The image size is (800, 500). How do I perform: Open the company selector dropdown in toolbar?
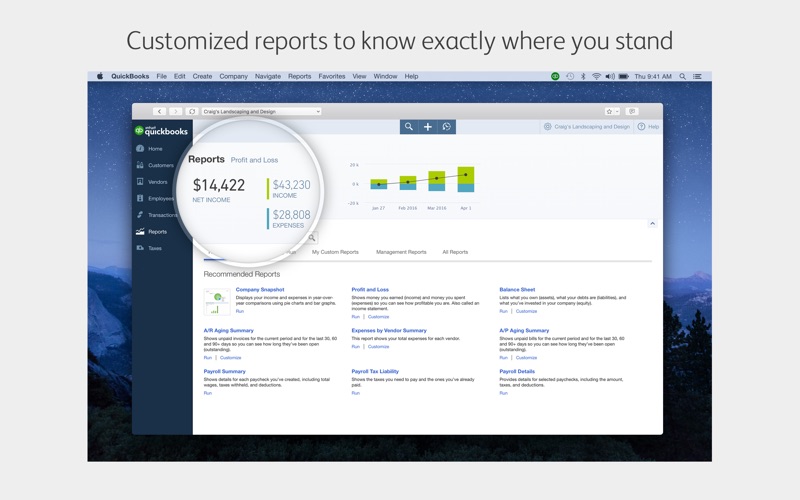[261, 111]
